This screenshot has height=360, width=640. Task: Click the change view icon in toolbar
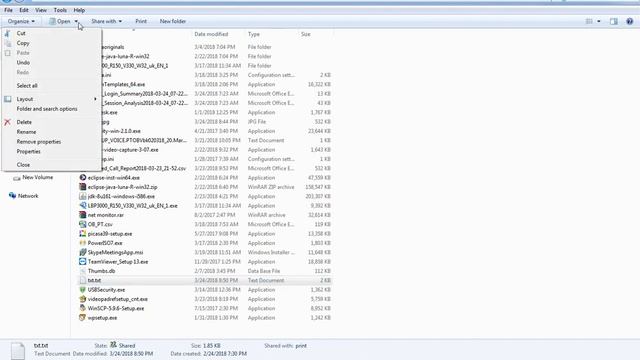(589, 21)
